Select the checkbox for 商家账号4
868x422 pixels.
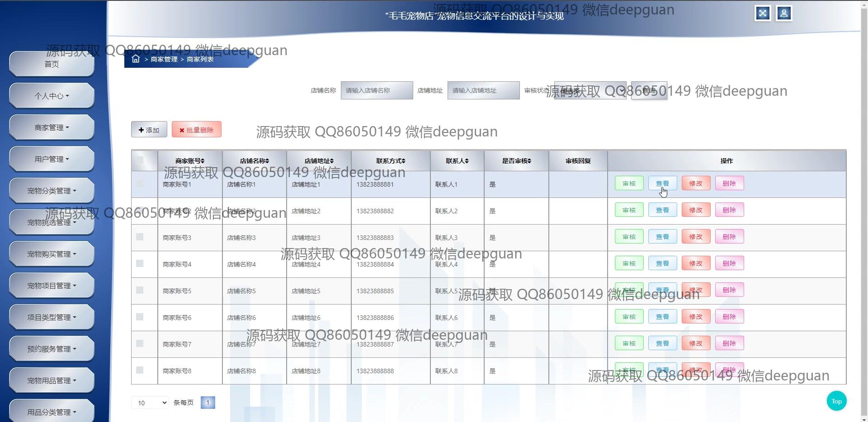[x=140, y=263]
